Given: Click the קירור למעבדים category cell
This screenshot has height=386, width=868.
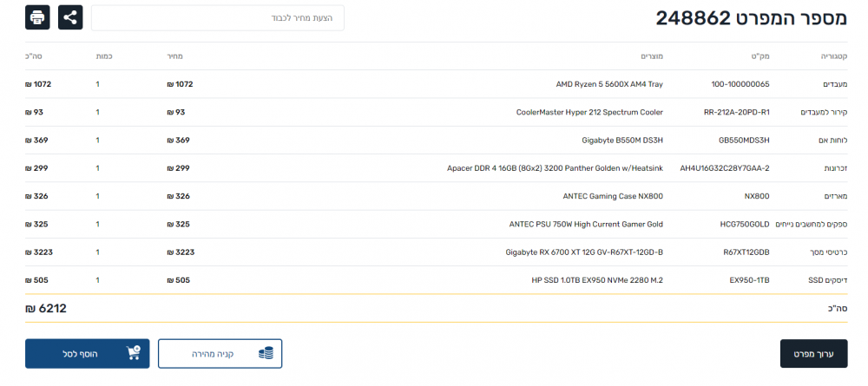Looking at the screenshot, I should click(x=825, y=112).
